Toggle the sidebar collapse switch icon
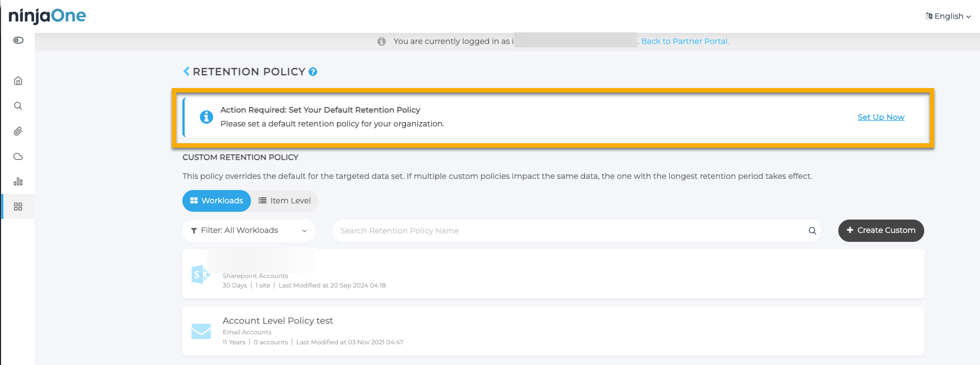Viewport: 980px width, 365px height. point(18,40)
